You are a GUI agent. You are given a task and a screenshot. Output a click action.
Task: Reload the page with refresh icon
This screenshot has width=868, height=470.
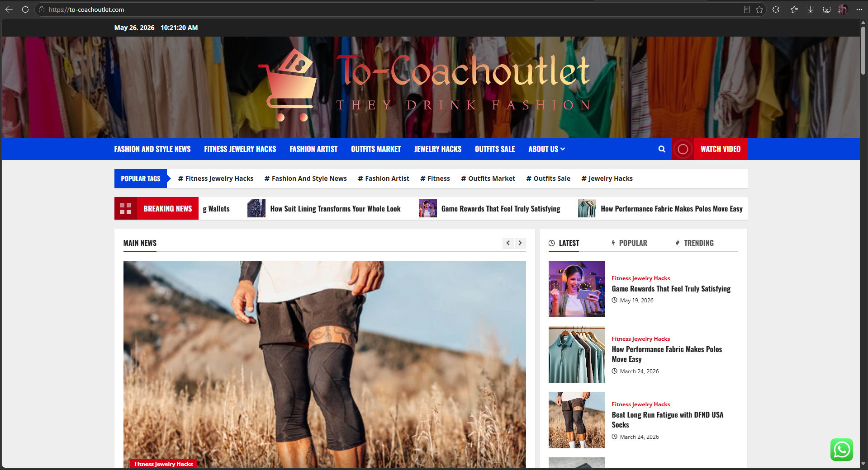pos(25,9)
